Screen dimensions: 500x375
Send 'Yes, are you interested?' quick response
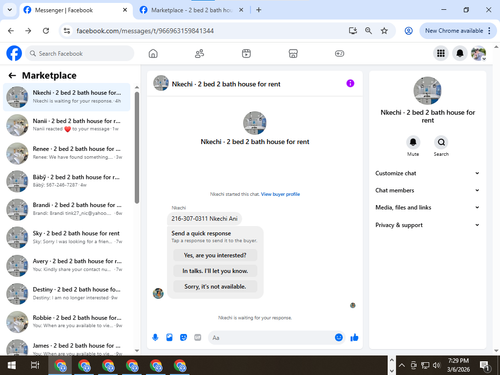pyautogui.click(x=215, y=255)
